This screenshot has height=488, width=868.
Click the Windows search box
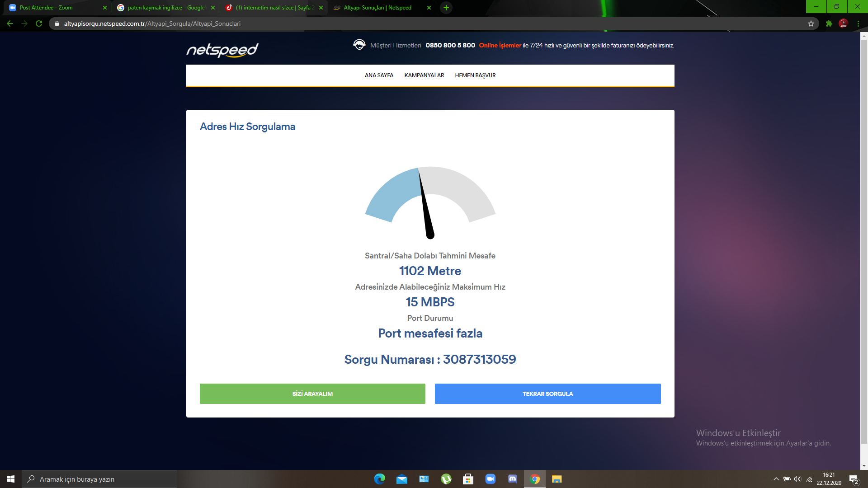pyautogui.click(x=99, y=479)
